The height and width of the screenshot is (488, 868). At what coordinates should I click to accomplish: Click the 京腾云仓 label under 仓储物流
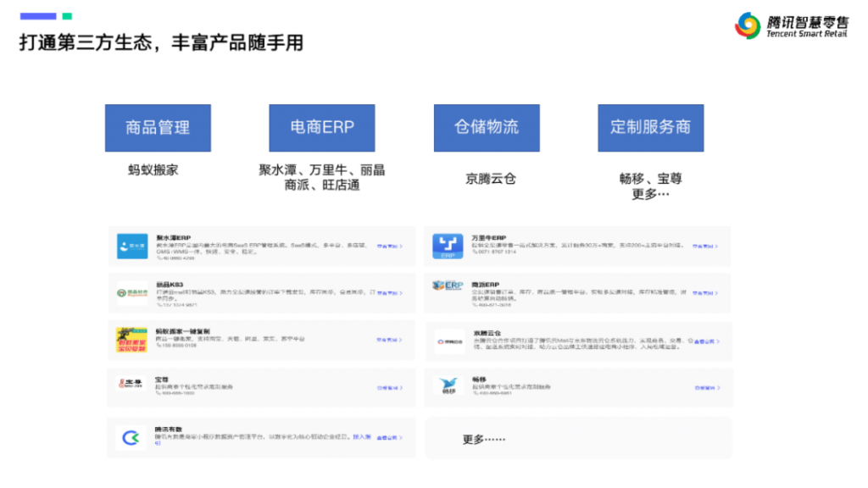point(491,179)
